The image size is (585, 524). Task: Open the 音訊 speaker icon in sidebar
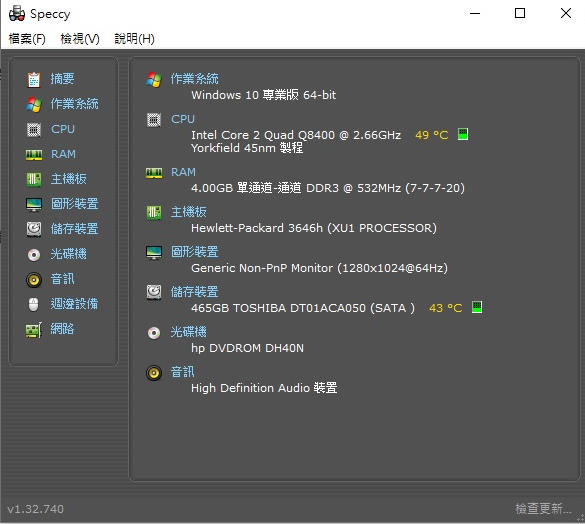(x=34, y=280)
